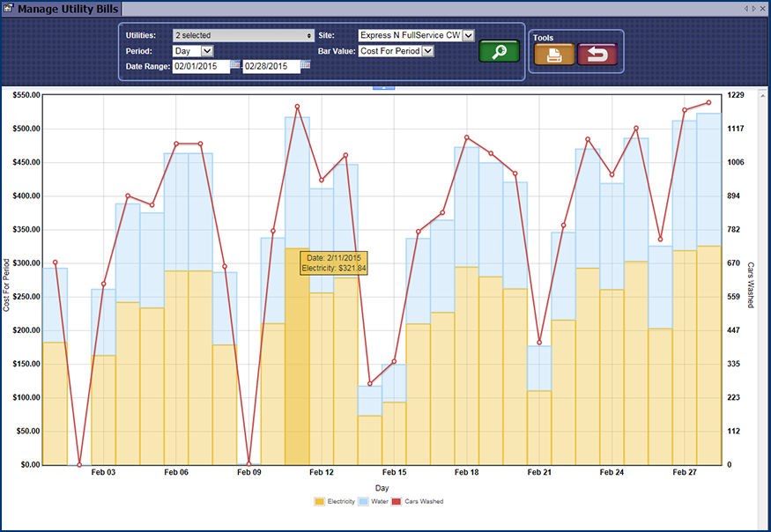
Task: Expand the Bar Value dropdown
Action: pos(428,51)
